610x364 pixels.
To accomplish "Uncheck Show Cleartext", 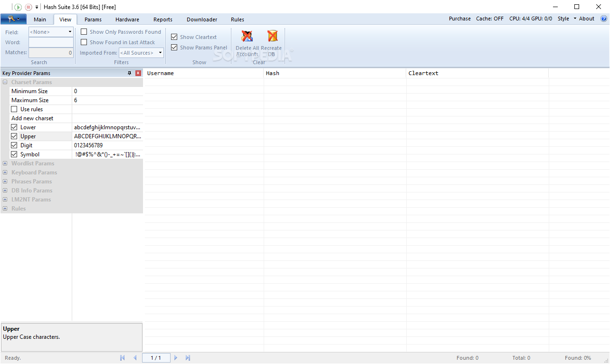I will pos(174,37).
